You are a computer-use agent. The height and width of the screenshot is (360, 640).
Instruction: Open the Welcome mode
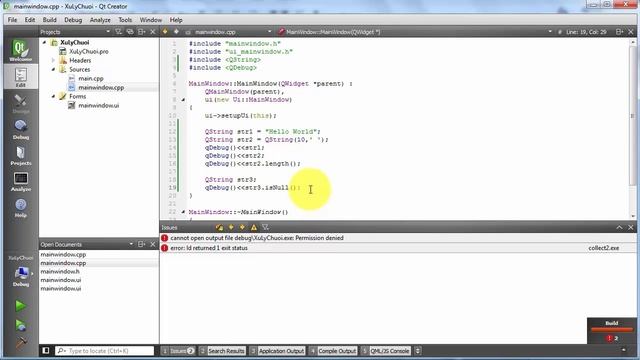tap(20, 51)
